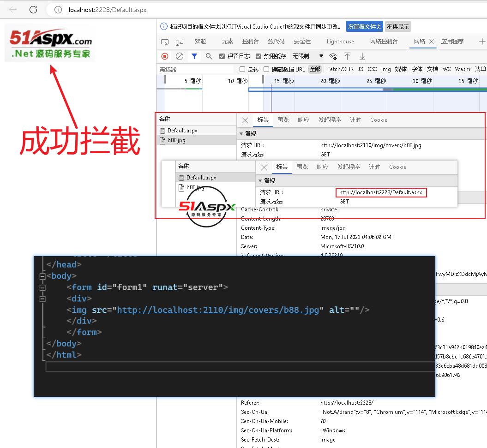Filter requests by Fetch/XHR
Viewport: 487px width, 448px height.
tap(340, 69)
